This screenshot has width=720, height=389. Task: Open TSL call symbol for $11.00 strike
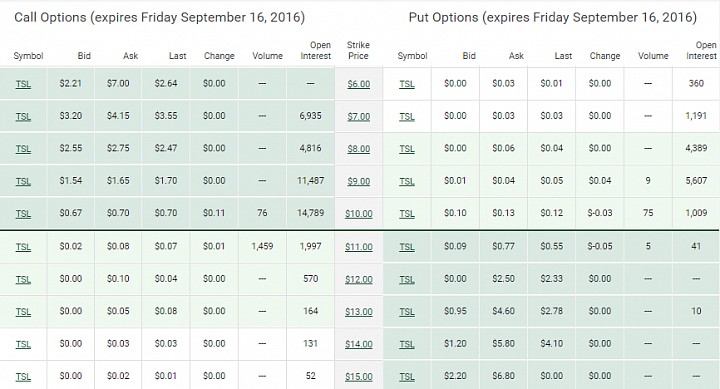(x=23, y=247)
